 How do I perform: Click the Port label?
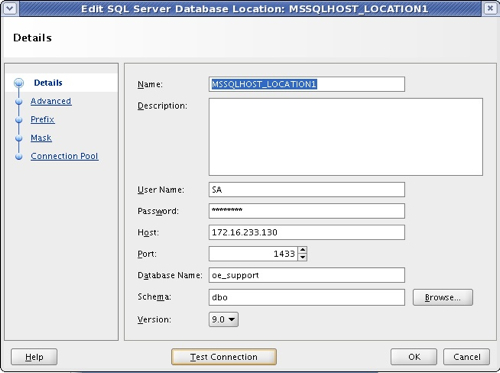(x=147, y=254)
